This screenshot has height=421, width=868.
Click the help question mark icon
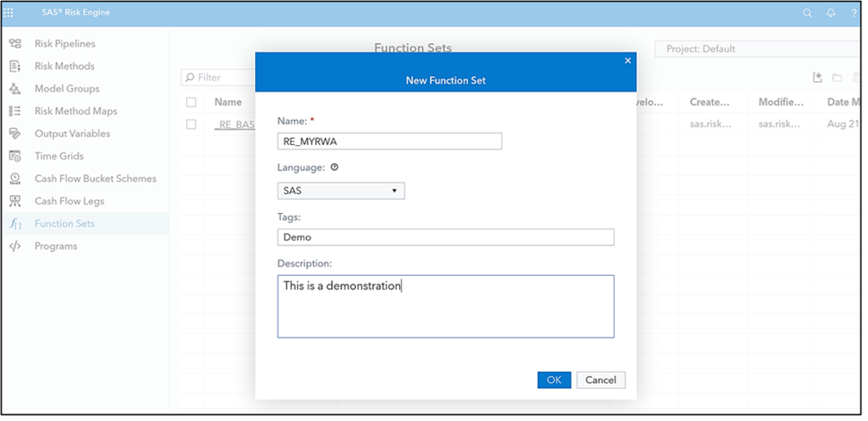point(854,13)
